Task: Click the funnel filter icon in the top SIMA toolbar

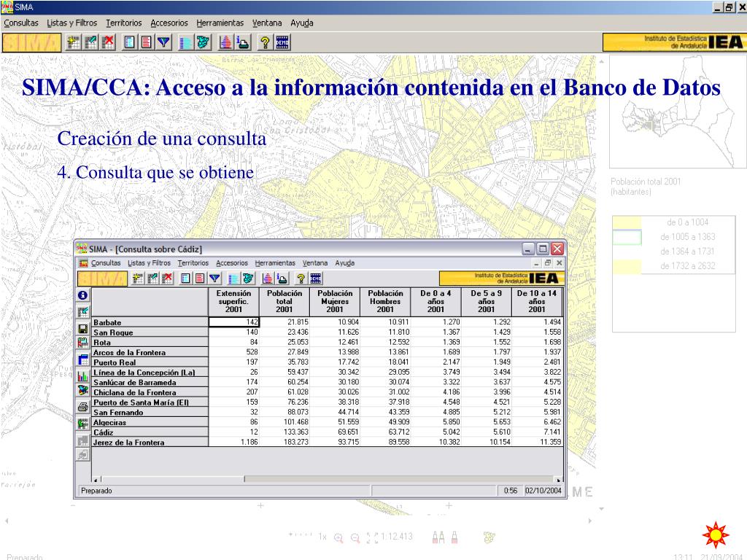Action: click(163, 42)
